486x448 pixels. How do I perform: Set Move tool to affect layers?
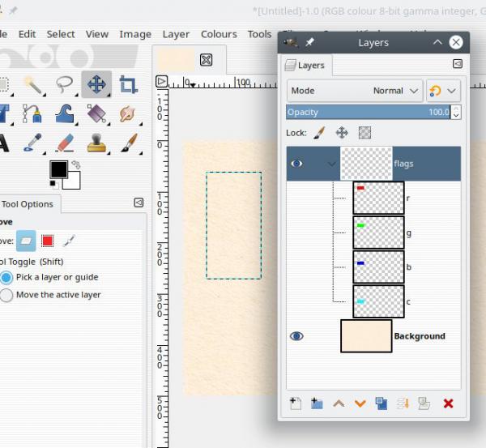(26, 241)
